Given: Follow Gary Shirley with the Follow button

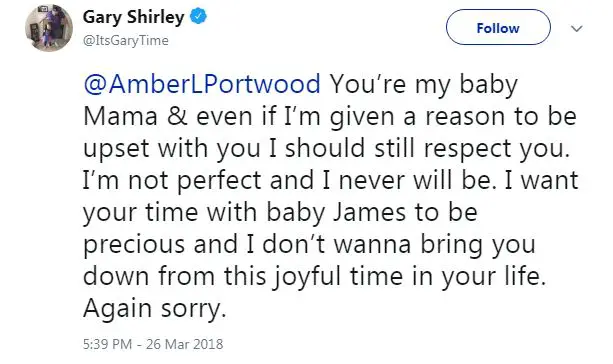Looking at the screenshot, I should coord(498,27).
